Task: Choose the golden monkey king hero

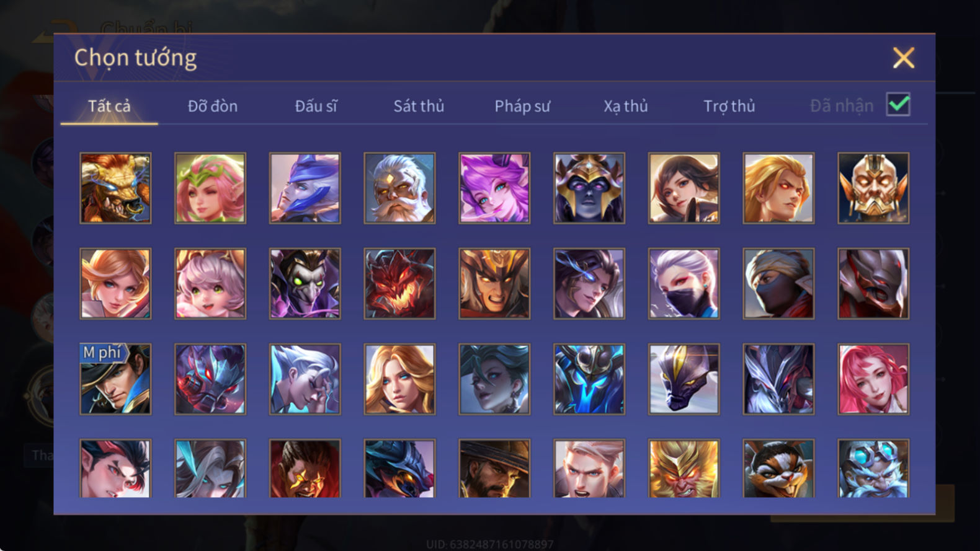Action: [684, 469]
